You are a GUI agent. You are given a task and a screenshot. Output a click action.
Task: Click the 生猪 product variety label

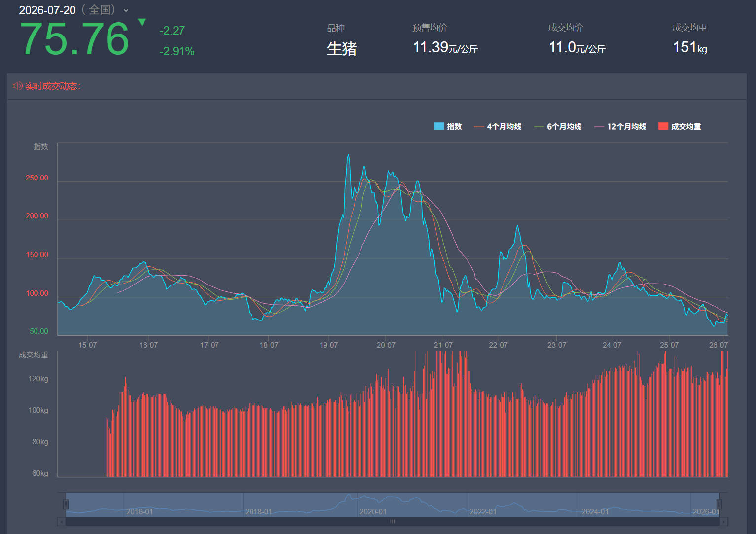pyautogui.click(x=342, y=48)
